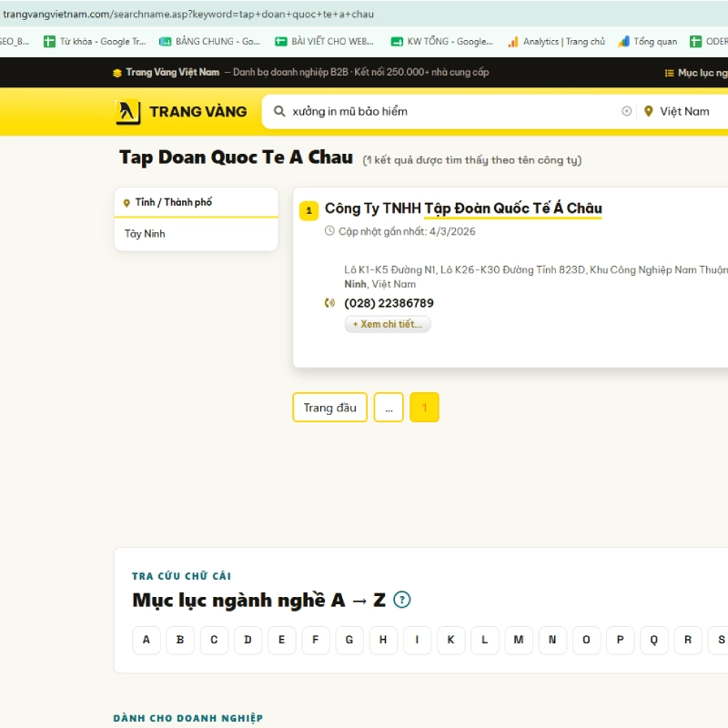The height and width of the screenshot is (728, 728).
Task: Call number (028) 22386789
Action: pyautogui.click(x=389, y=303)
